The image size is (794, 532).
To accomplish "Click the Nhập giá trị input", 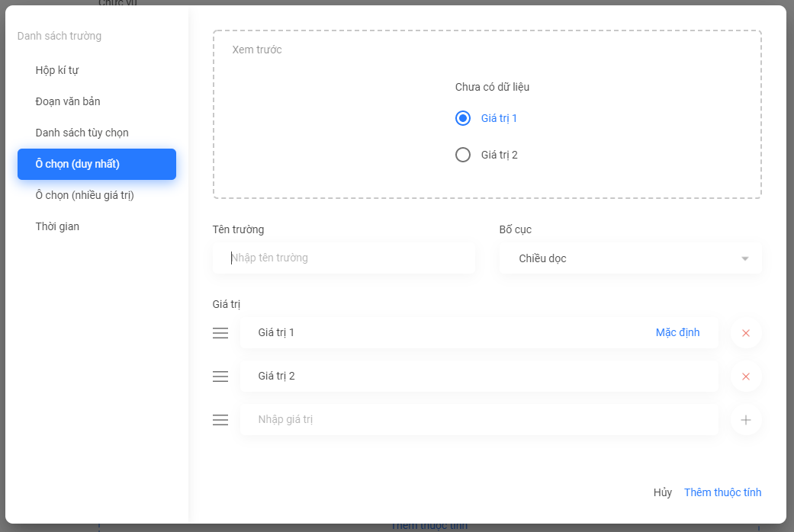I will click(479, 420).
